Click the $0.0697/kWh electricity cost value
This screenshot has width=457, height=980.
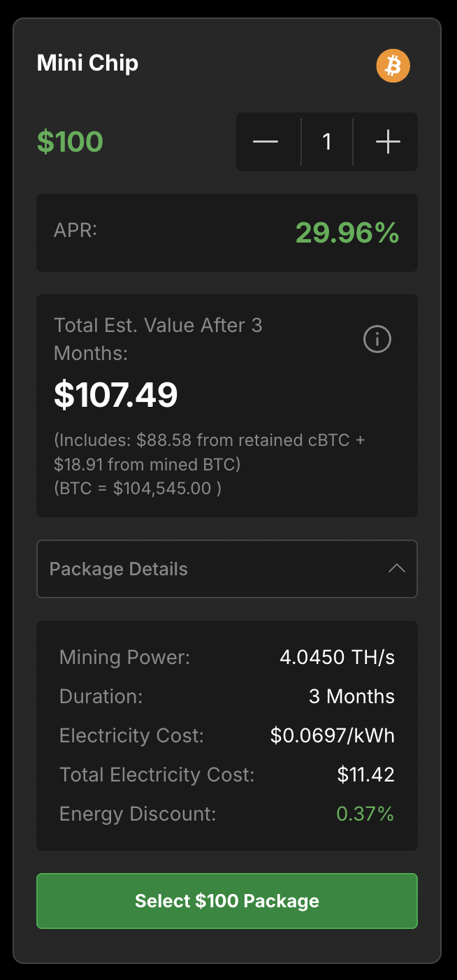coord(332,735)
